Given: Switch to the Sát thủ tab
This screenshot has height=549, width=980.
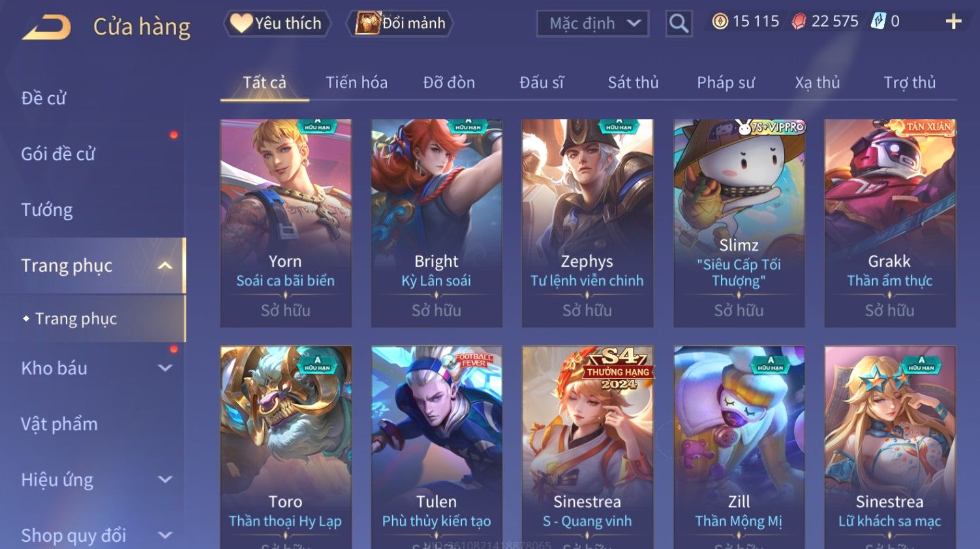Looking at the screenshot, I should (x=633, y=83).
